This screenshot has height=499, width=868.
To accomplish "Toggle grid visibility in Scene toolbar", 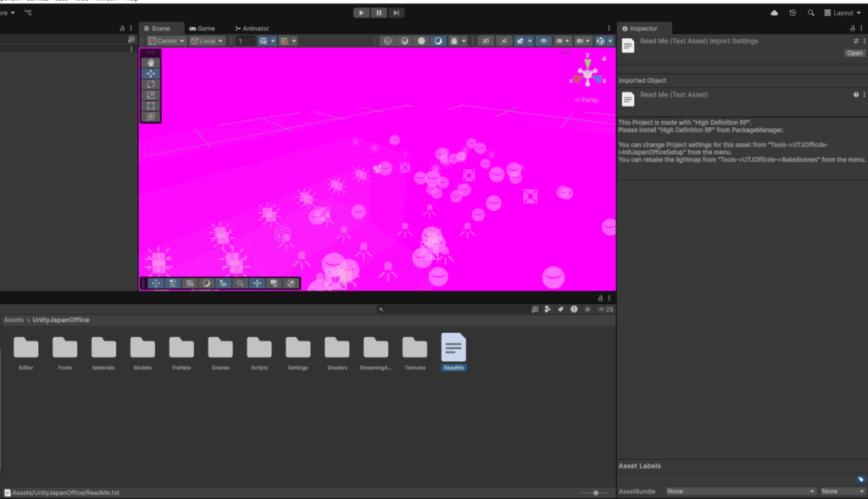I will click(x=263, y=41).
